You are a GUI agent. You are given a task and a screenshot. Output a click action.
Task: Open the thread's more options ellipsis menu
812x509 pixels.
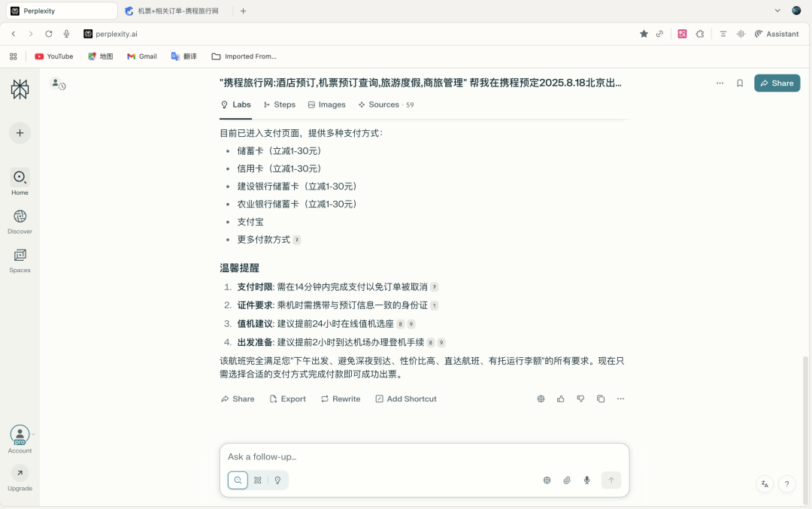click(720, 83)
